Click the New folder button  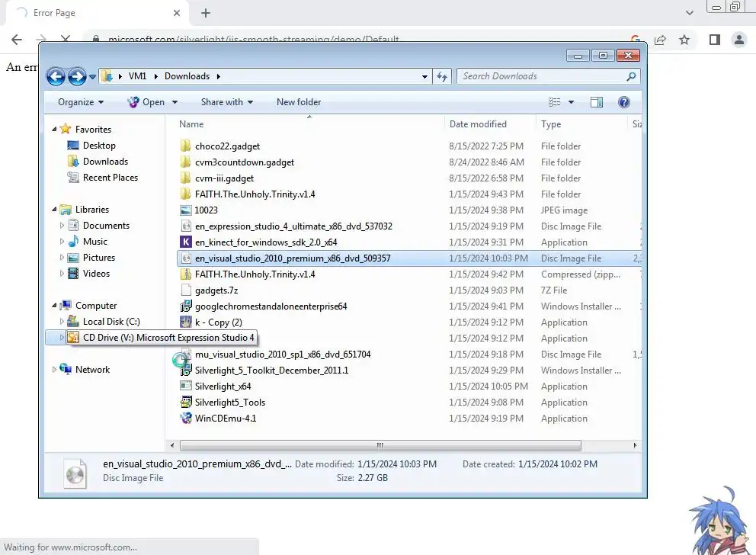click(299, 102)
